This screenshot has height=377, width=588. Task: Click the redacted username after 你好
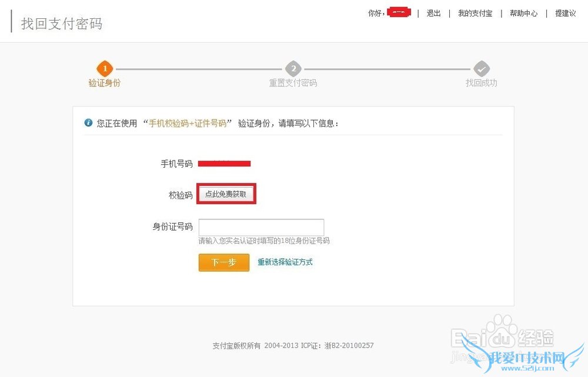click(399, 12)
